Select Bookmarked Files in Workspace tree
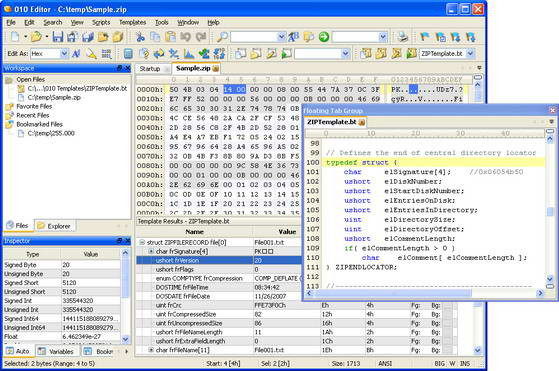 pos(39,124)
